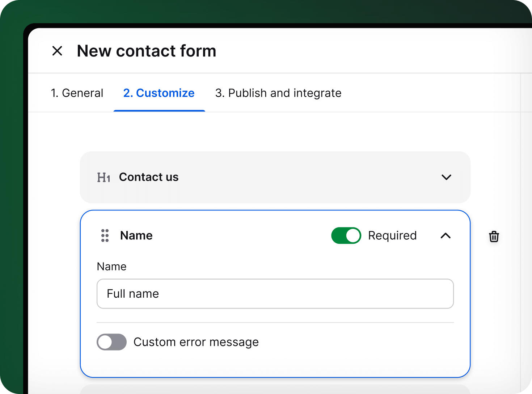
Task: Delete the Name field using the trash icon
Action: click(494, 236)
